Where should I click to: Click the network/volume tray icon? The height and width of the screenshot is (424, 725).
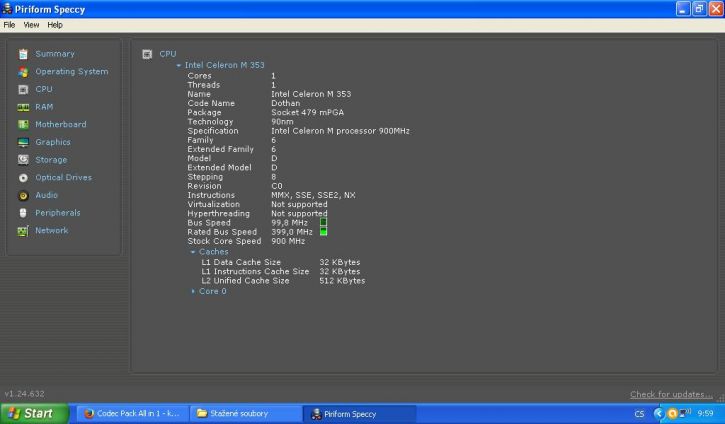(685, 413)
